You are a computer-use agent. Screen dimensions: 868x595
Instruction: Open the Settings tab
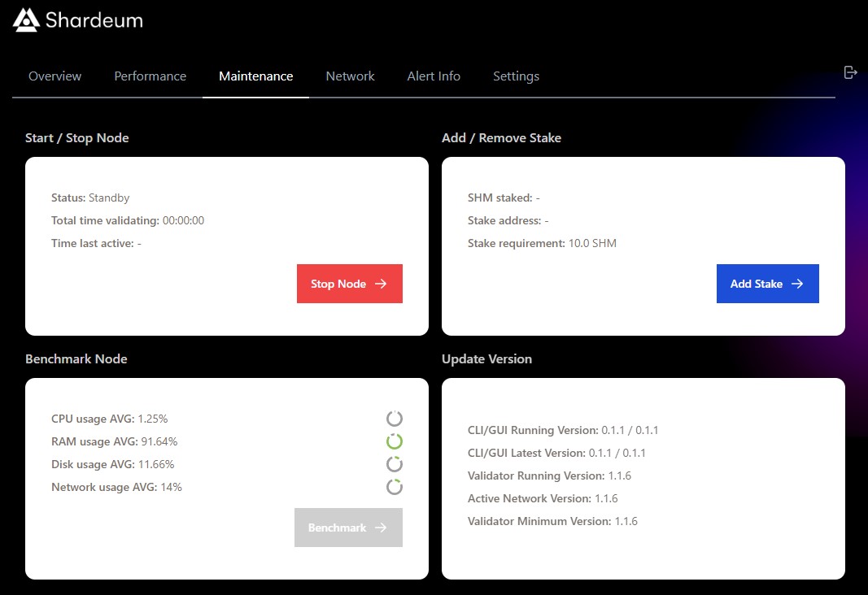tap(516, 76)
